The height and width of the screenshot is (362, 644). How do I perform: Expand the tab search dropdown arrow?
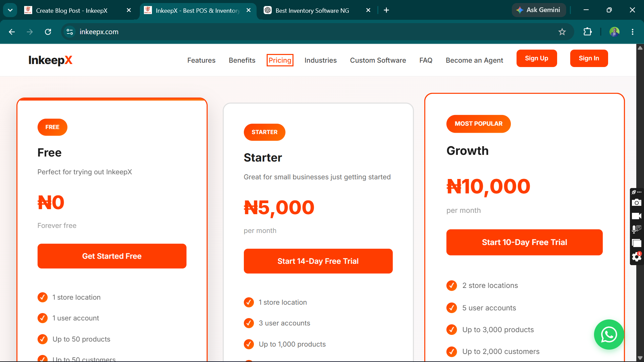click(x=10, y=10)
